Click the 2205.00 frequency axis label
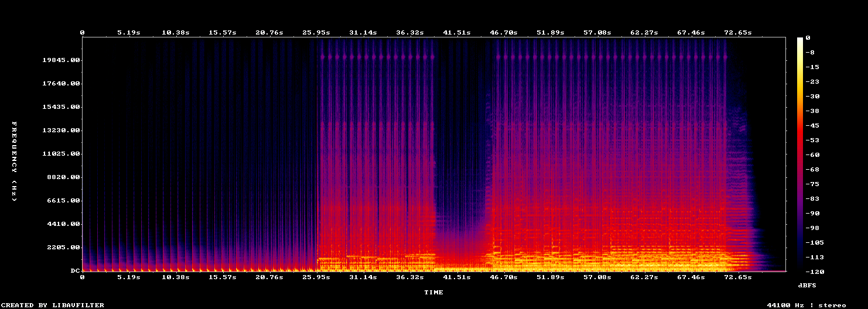The image size is (868, 309). 63,248
